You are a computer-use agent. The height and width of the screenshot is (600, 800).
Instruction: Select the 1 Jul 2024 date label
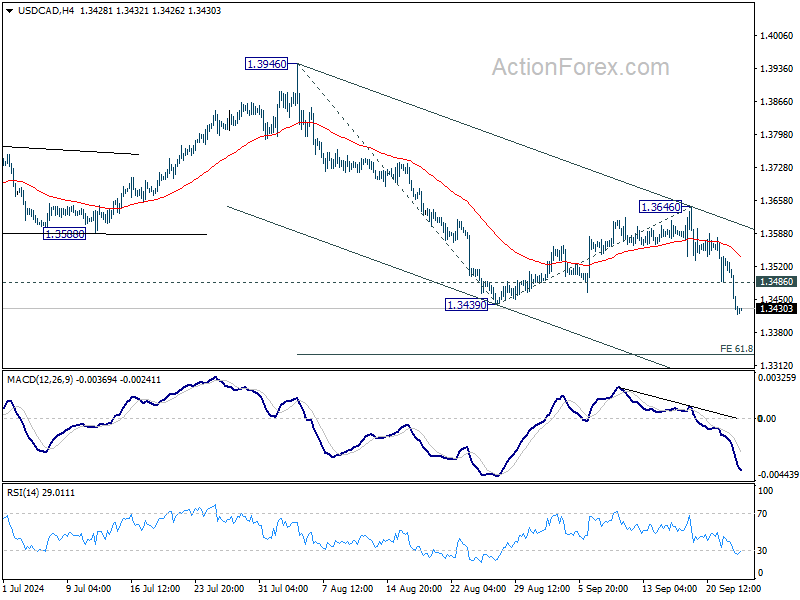tap(23, 588)
